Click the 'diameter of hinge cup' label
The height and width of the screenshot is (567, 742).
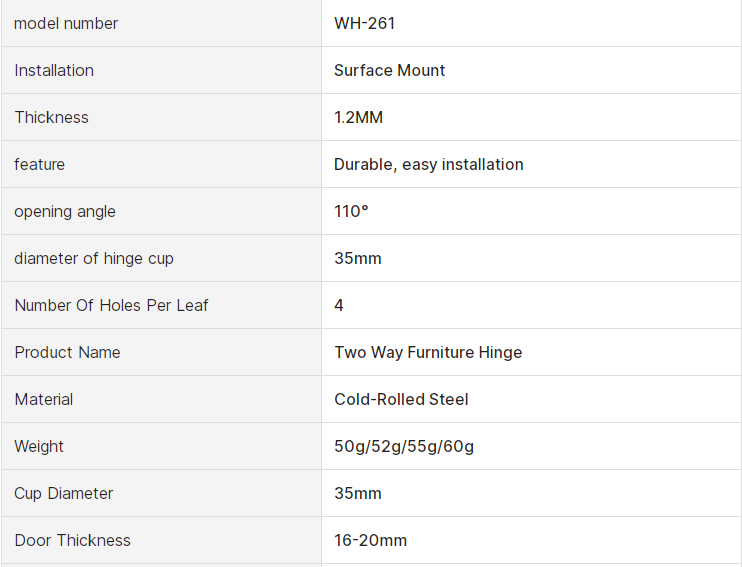pos(94,258)
